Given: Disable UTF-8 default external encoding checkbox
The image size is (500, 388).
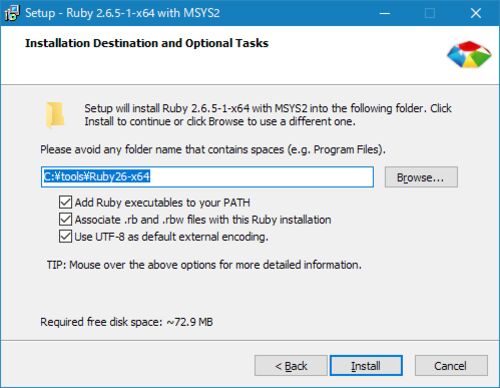Looking at the screenshot, I should (65, 236).
